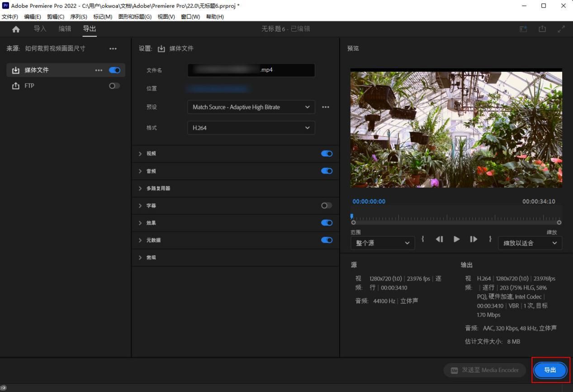Open preset options three-dots button
This screenshot has height=392, width=573.
[326, 107]
